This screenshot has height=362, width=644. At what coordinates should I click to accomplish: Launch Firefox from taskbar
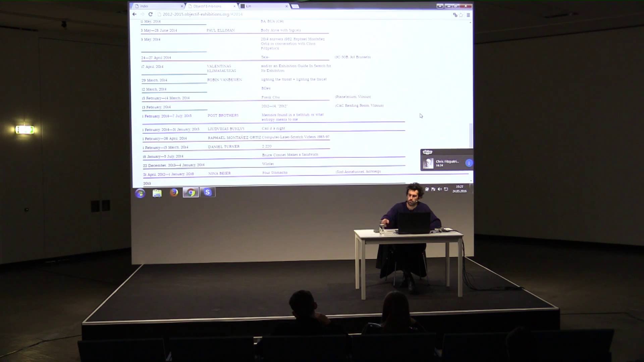click(x=174, y=192)
